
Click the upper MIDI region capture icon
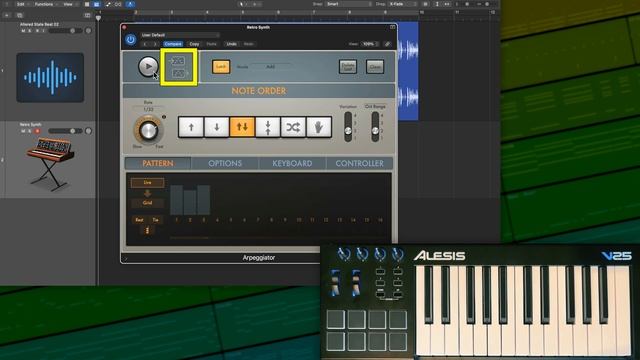point(178,61)
